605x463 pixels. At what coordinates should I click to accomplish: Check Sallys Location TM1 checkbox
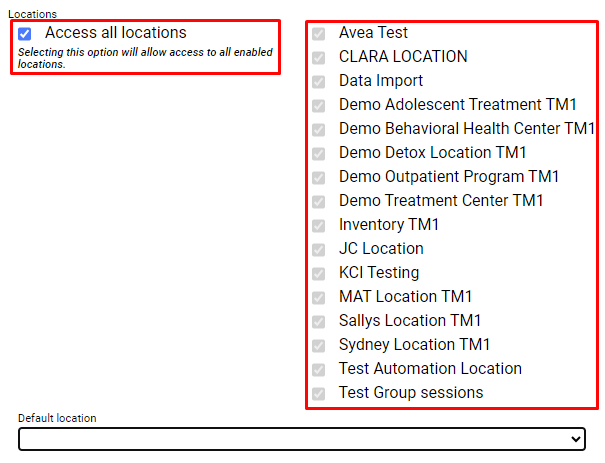click(x=319, y=321)
